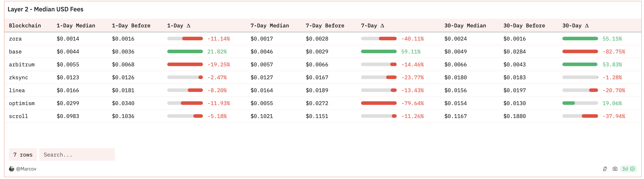Viewport: 644px width, 179px height.
Task: Click the $0.0983 cell in scroll row
Action: [x=68, y=116]
